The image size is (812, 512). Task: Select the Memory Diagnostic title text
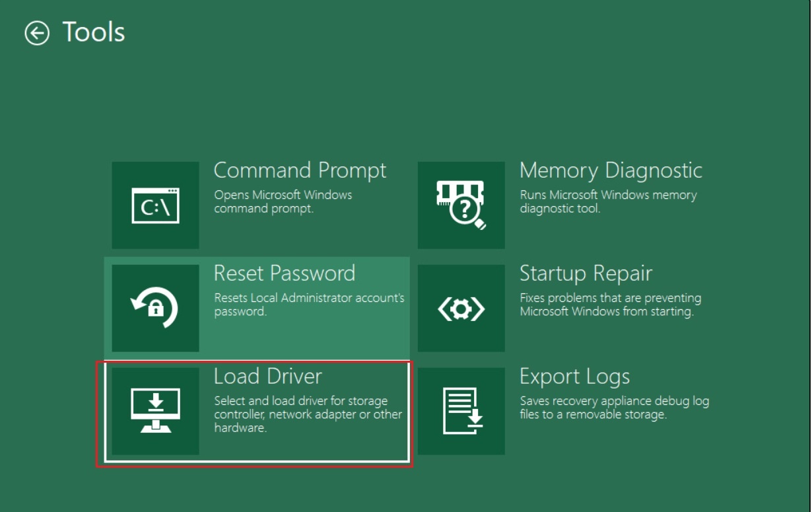pos(611,170)
